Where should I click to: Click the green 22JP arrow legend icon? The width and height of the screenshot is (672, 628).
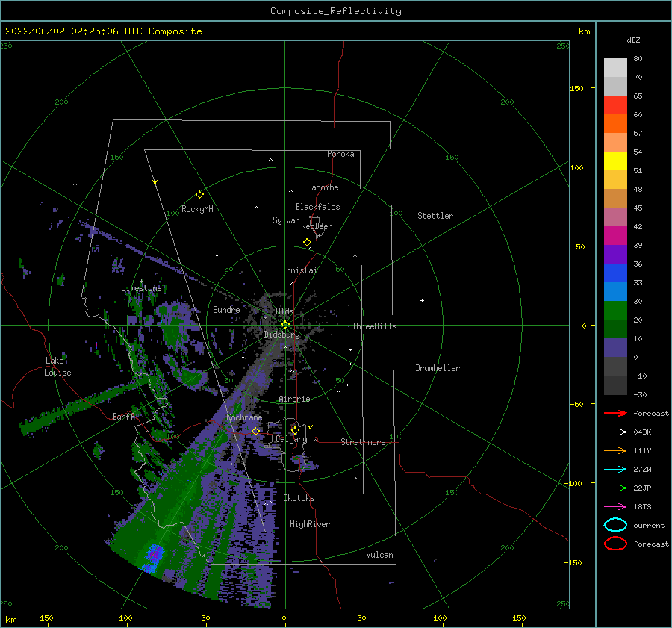[615, 488]
